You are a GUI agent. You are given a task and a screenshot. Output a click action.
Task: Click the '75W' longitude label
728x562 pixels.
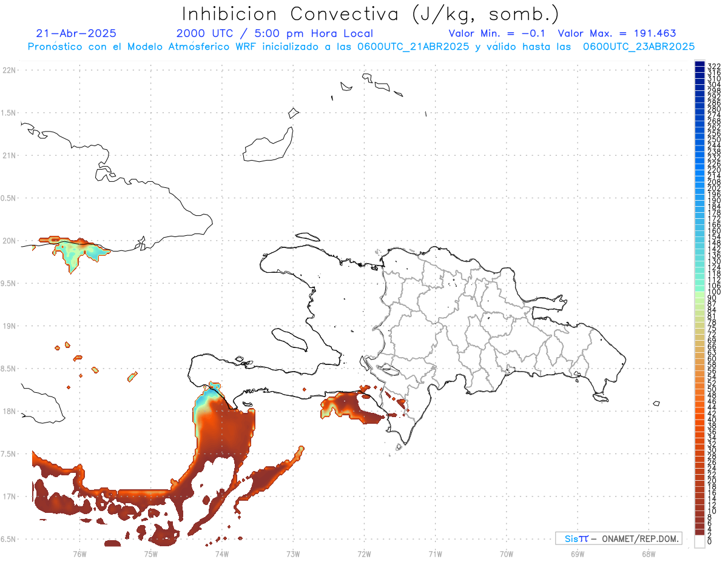click(150, 554)
